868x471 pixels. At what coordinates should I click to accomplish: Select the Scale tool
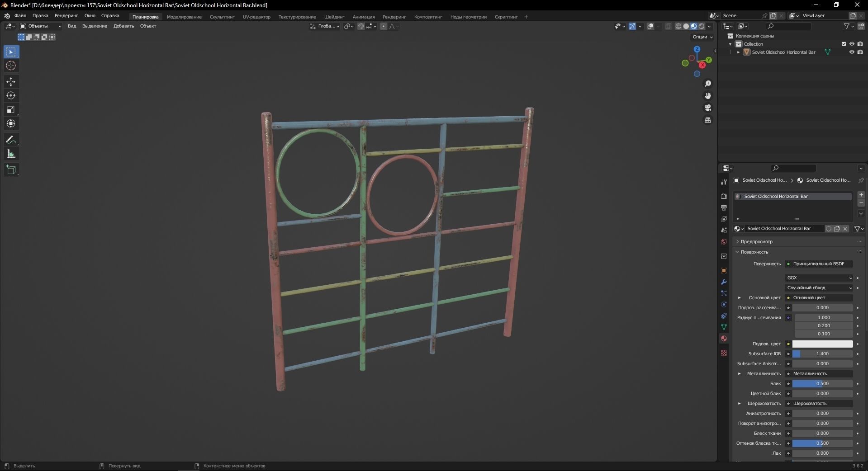click(11, 110)
